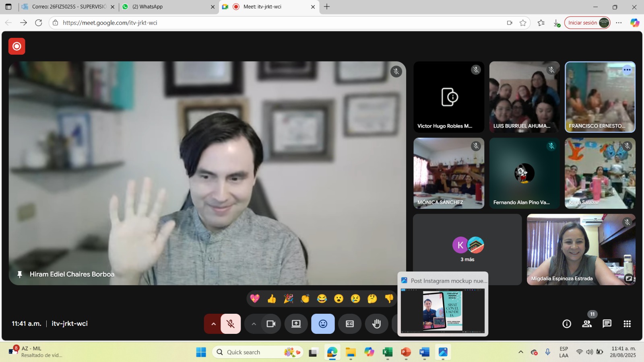
Task: Close the WhatsApp tab
Action: pos(213,7)
